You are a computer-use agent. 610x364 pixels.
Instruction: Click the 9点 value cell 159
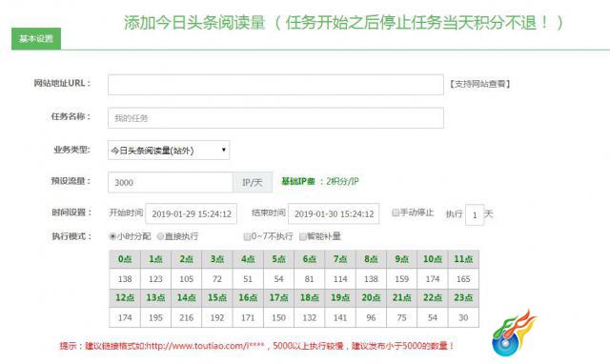click(x=402, y=279)
